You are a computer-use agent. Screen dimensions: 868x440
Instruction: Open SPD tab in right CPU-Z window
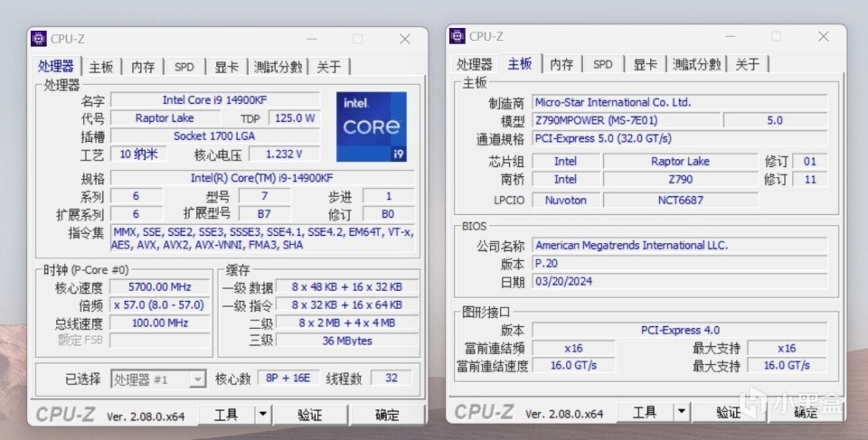pyautogui.click(x=603, y=64)
